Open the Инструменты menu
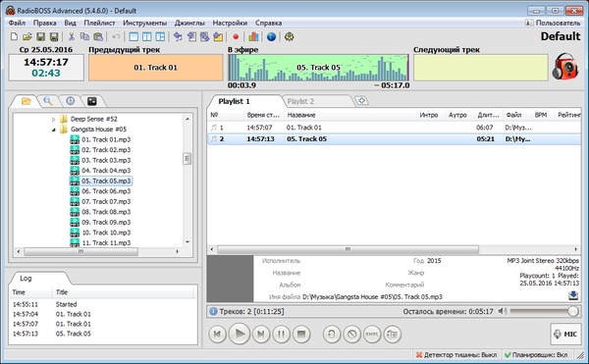Image resolution: width=589 pixels, height=364 pixels. click(x=144, y=23)
